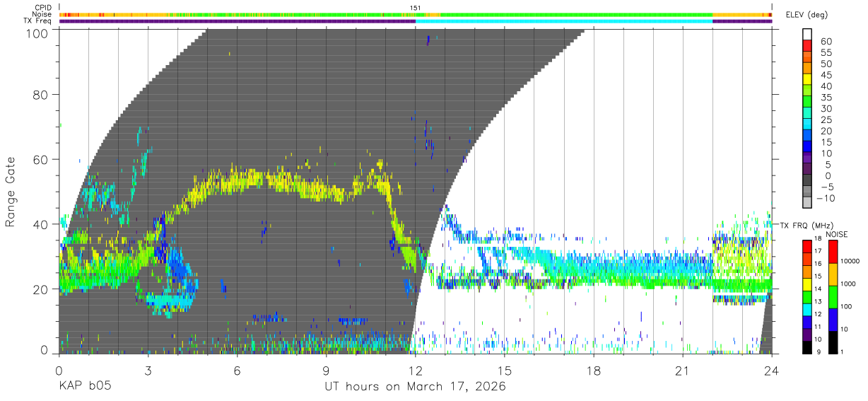Click the TX FRQ (MHz) legend title
Viewport: 868px width, 401px height.
(805, 225)
